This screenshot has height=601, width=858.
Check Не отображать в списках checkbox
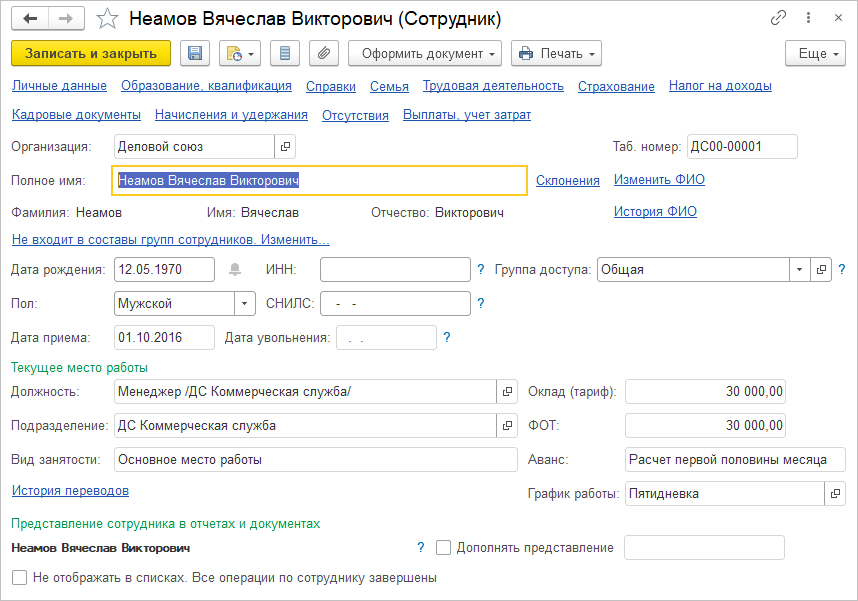coord(19,577)
